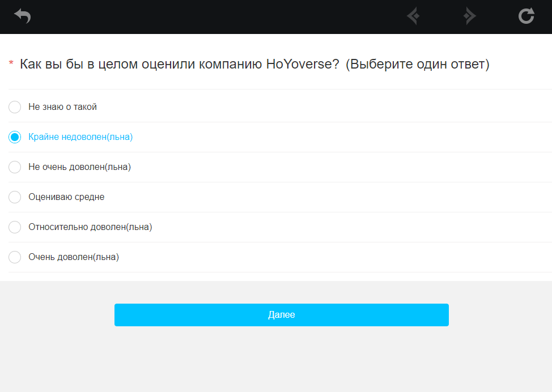
Task: Pick "Оцениваю средне" radio button
Action: (15, 197)
